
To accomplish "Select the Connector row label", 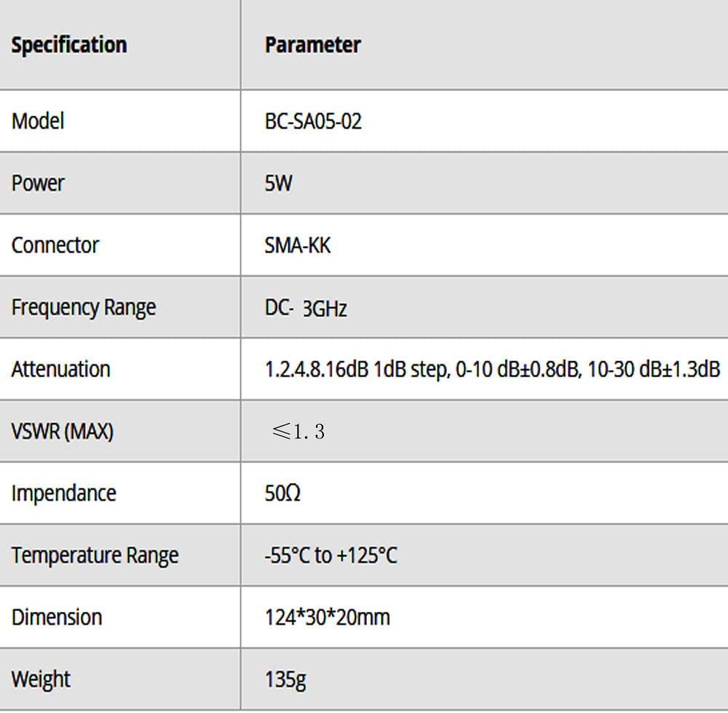I will 55,245.
